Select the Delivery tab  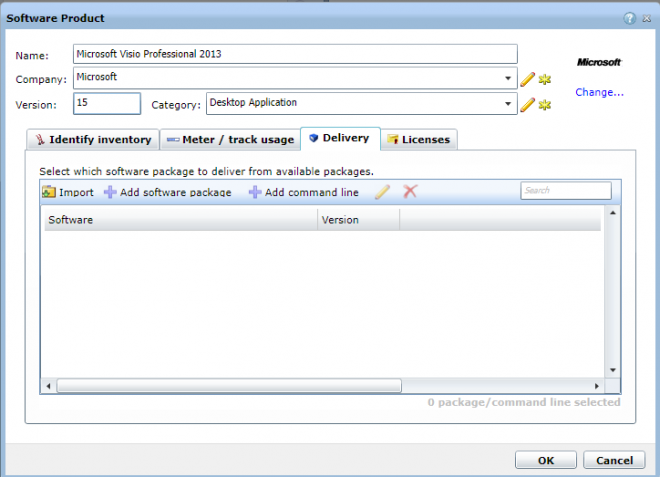[340, 138]
